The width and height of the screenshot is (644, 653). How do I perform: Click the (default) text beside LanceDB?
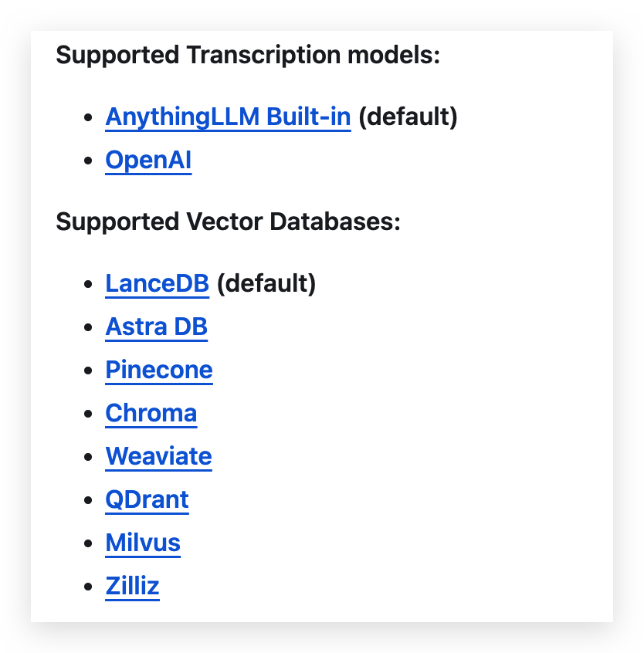pyautogui.click(x=266, y=284)
